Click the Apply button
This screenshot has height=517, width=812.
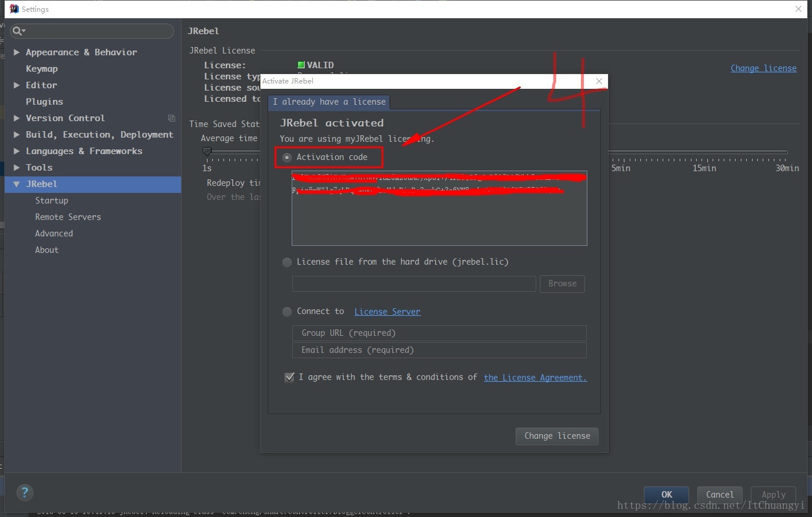coord(773,495)
